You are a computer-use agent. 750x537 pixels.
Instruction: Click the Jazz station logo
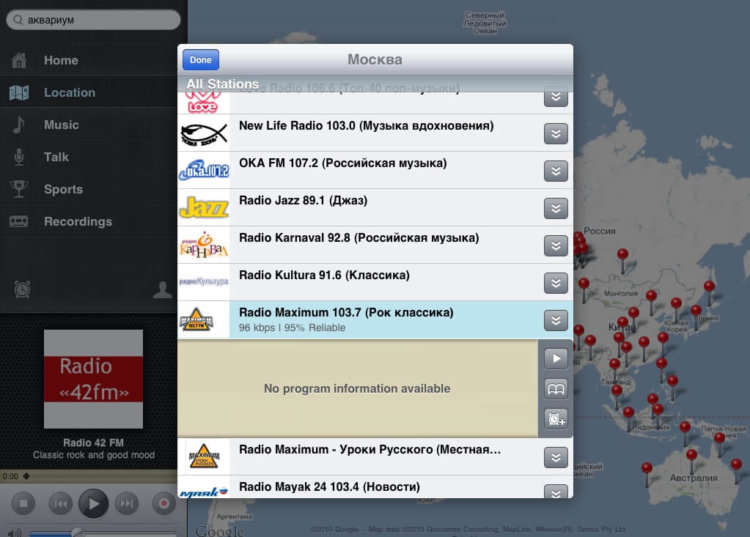point(204,208)
